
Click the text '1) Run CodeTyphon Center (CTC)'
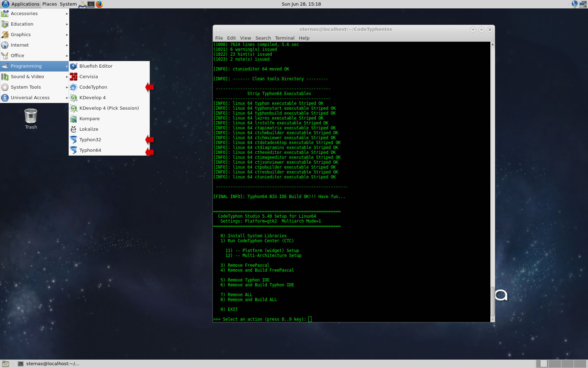[x=257, y=241]
